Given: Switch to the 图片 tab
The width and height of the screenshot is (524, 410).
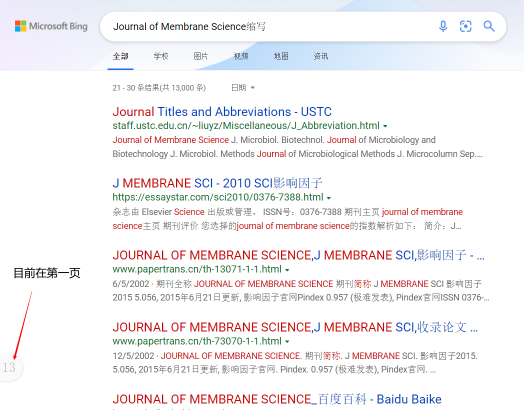Looking at the screenshot, I should (201, 56).
